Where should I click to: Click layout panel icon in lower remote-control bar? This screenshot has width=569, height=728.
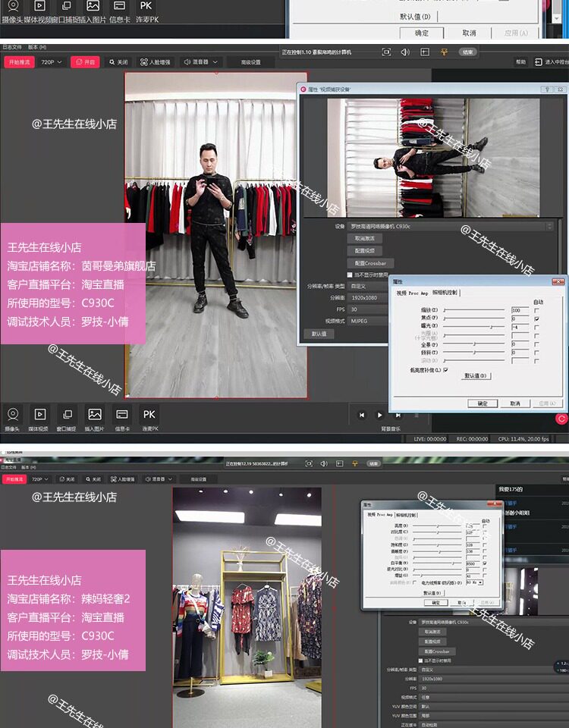click(340, 463)
